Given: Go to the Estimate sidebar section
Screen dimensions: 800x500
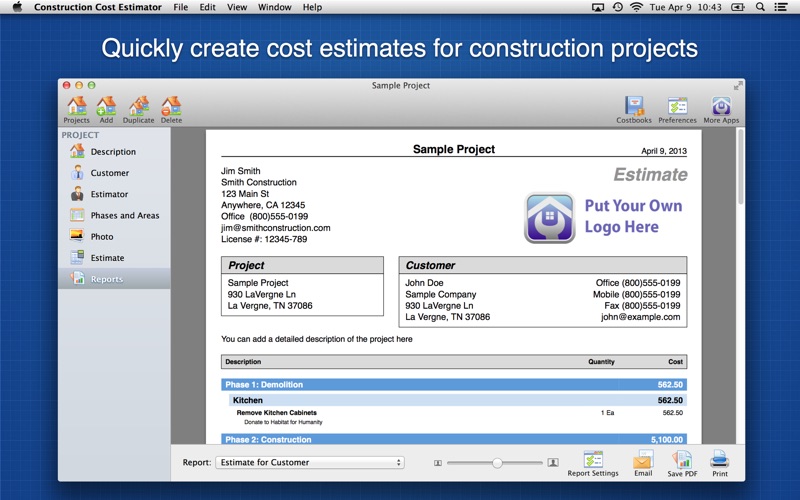Looking at the screenshot, I should tap(107, 258).
